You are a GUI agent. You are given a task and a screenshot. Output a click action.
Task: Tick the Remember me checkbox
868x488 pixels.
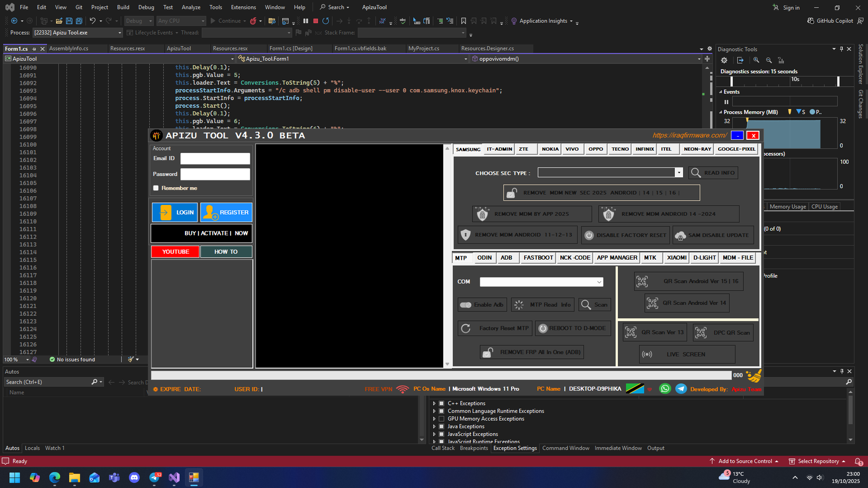pos(156,188)
